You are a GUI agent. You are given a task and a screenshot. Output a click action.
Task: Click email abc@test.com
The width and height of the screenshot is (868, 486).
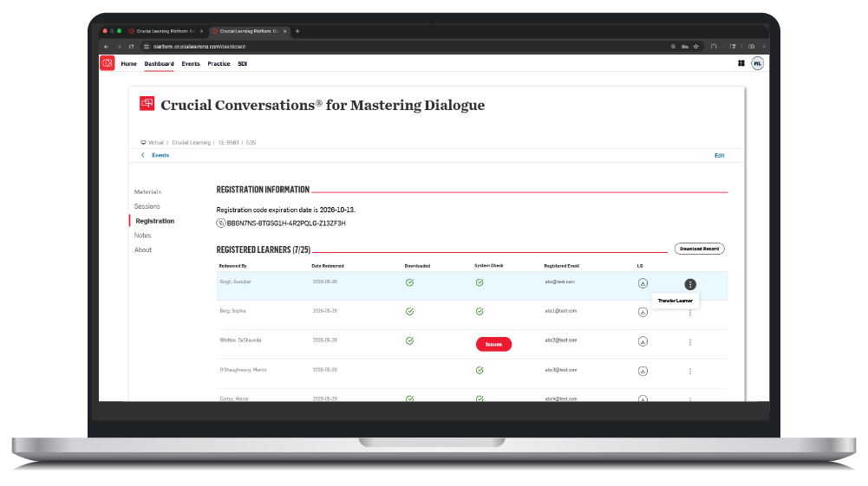[x=559, y=282]
